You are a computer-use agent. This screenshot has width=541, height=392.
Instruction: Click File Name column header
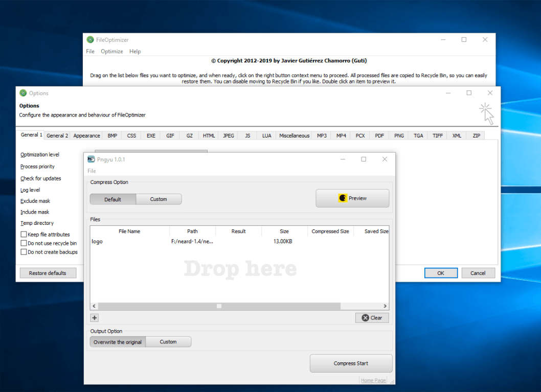click(129, 232)
